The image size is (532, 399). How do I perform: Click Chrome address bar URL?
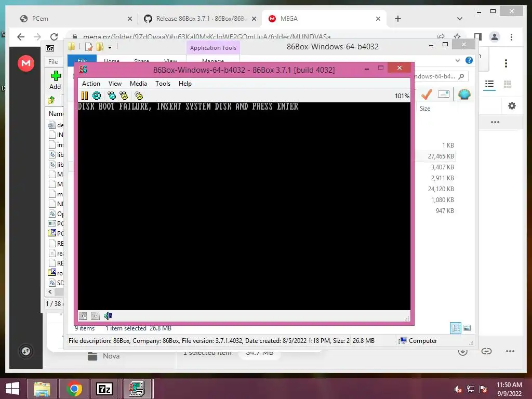[x=207, y=36]
